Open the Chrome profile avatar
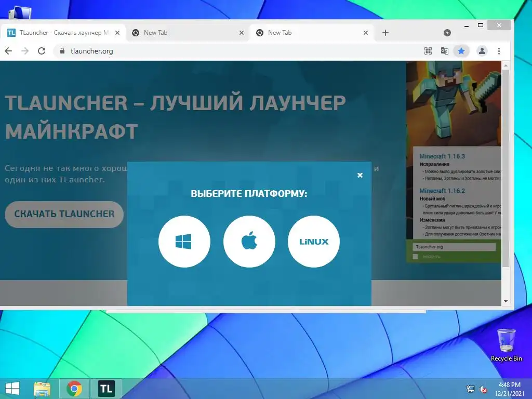This screenshot has height=399, width=532. tap(482, 51)
